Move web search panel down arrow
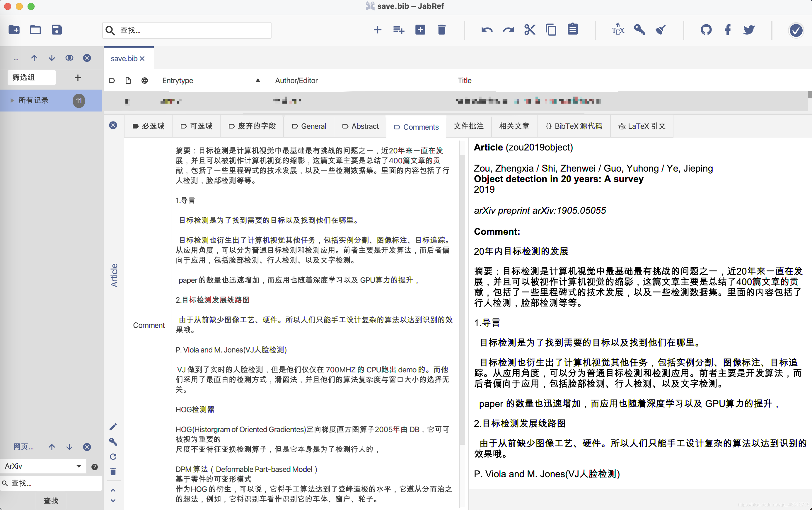Viewport: 812px width, 510px height. 69,447
